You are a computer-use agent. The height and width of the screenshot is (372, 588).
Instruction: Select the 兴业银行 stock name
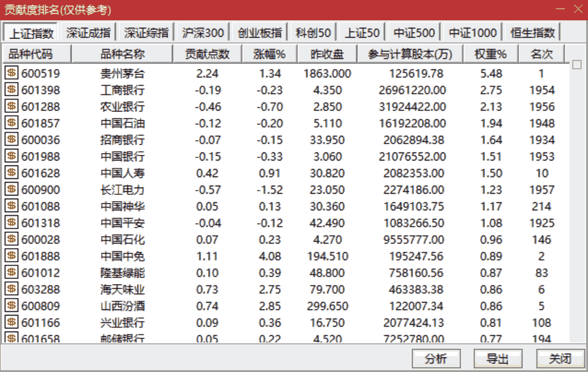(x=122, y=322)
